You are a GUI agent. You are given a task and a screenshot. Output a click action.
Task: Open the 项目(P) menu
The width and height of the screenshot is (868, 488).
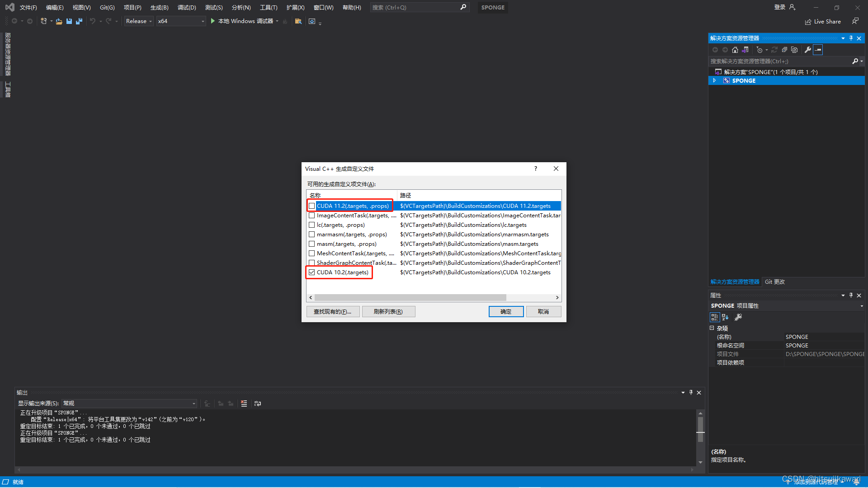[x=132, y=7]
